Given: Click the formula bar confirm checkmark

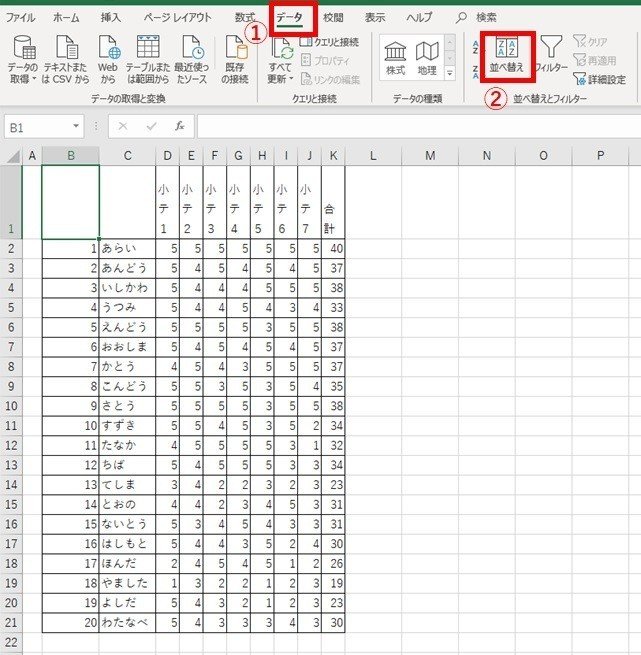Looking at the screenshot, I should 151,126.
